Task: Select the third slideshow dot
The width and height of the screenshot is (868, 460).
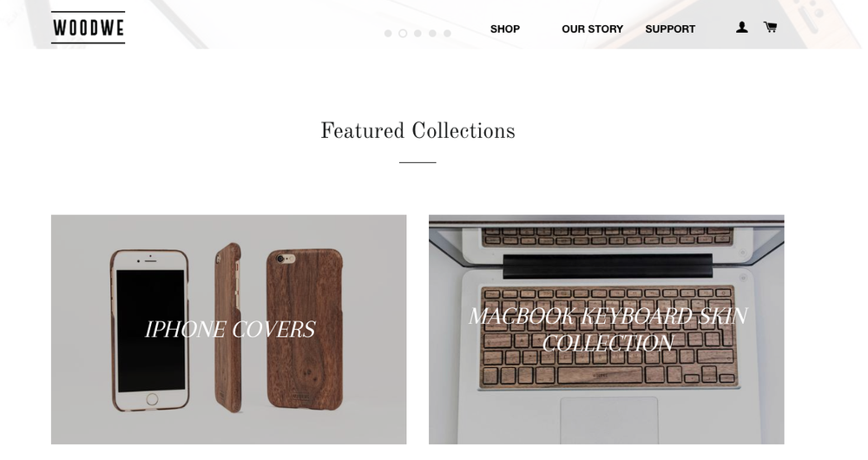Action: click(418, 33)
